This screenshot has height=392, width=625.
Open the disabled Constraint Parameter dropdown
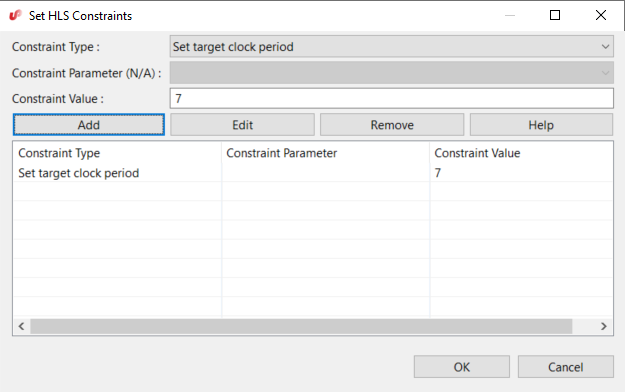click(x=391, y=73)
